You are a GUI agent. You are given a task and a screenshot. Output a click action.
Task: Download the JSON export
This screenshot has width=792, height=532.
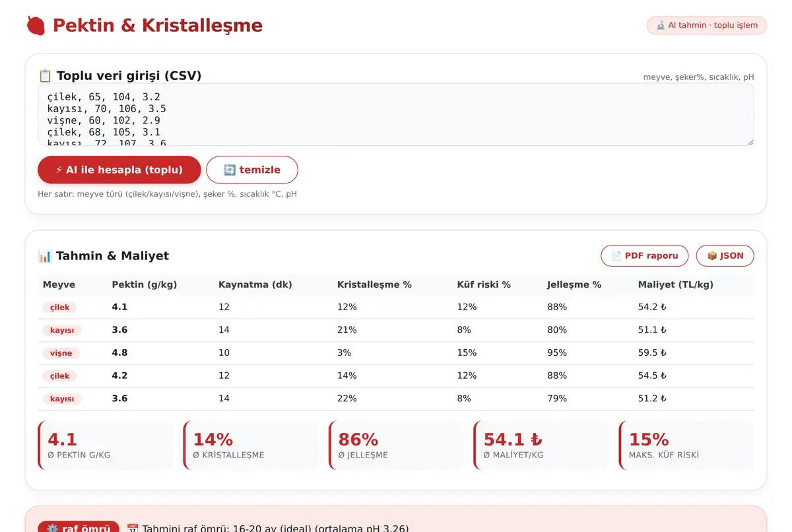pyautogui.click(x=725, y=255)
